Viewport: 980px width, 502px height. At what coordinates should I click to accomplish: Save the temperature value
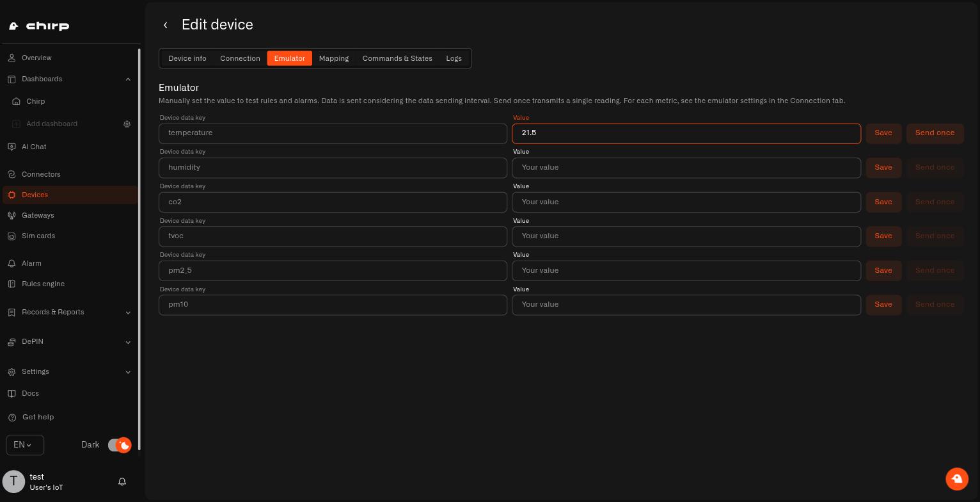(883, 133)
